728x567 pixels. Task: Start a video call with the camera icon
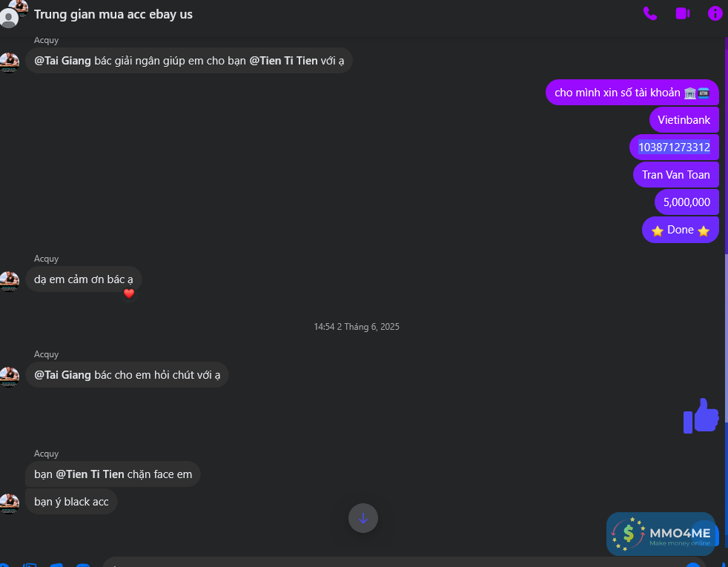click(x=683, y=13)
